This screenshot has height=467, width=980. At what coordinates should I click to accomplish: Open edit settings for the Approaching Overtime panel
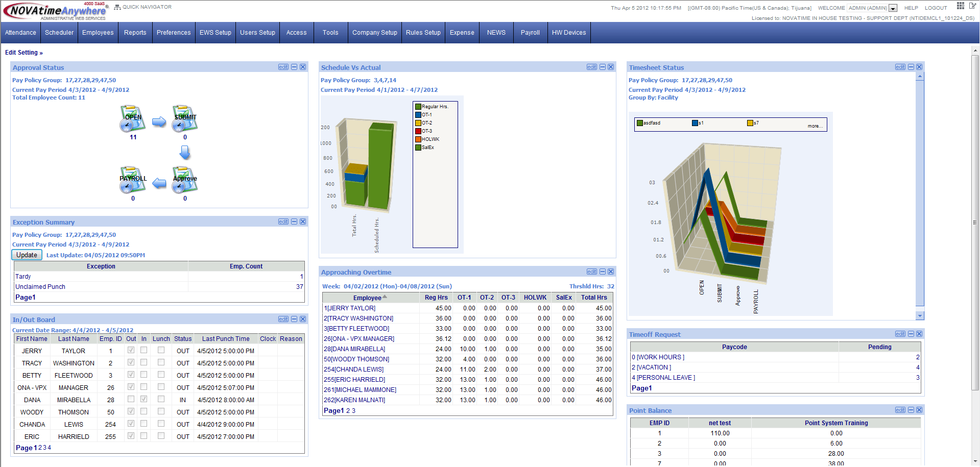591,272
